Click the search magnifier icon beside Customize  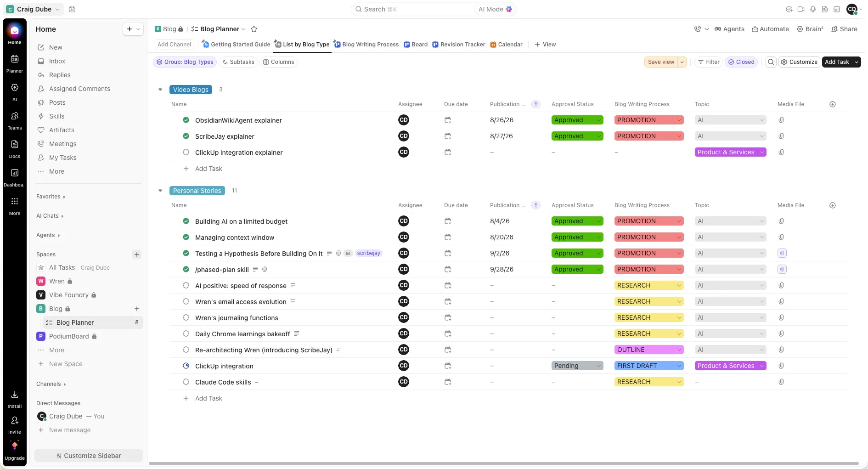click(771, 62)
